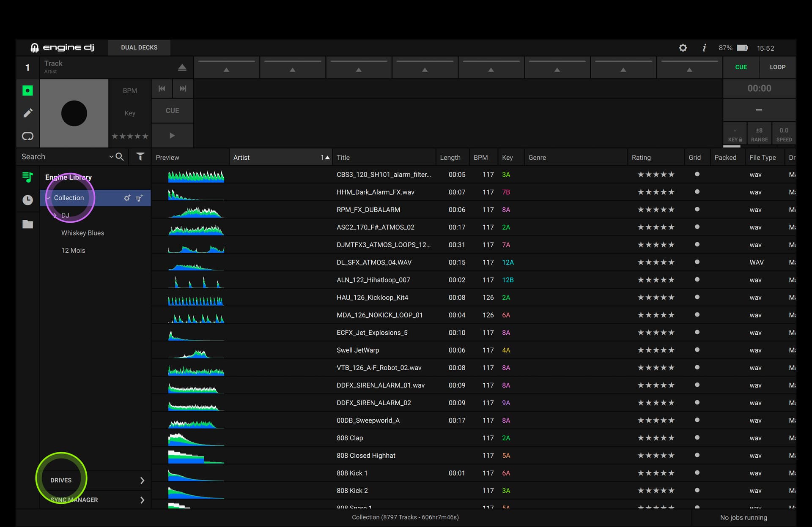Set star rating for 808 Kick 1
Screen dimensions: 812x527
(x=656, y=473)
